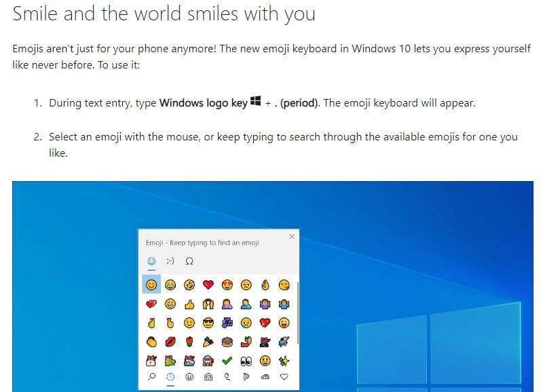Insert the clapping hands emoji
This screenshot has width=543, height=392.
coord(151,342)
